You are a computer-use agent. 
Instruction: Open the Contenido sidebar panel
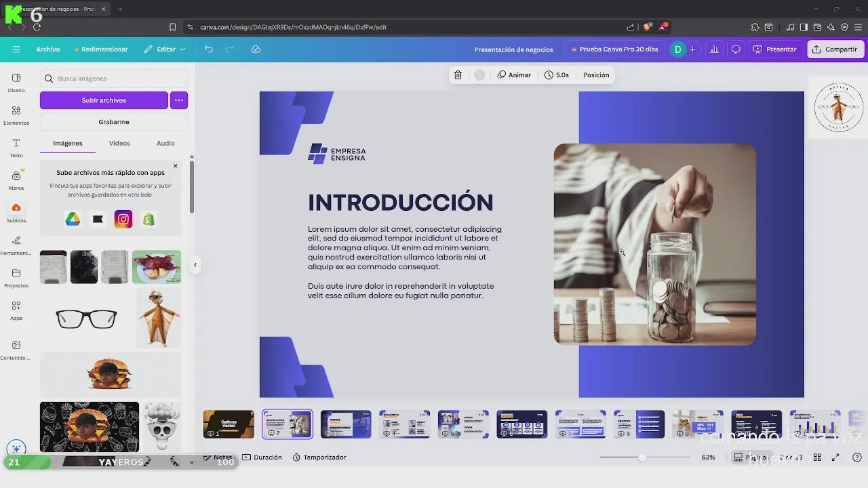point(16,350)
